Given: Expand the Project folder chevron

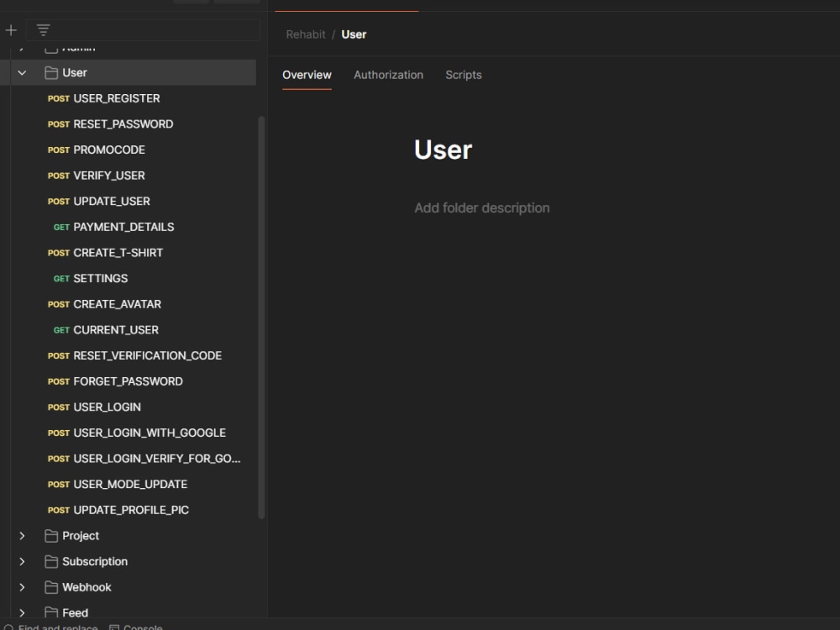Looking at the screenshot, I should click(x=22, y=536).
